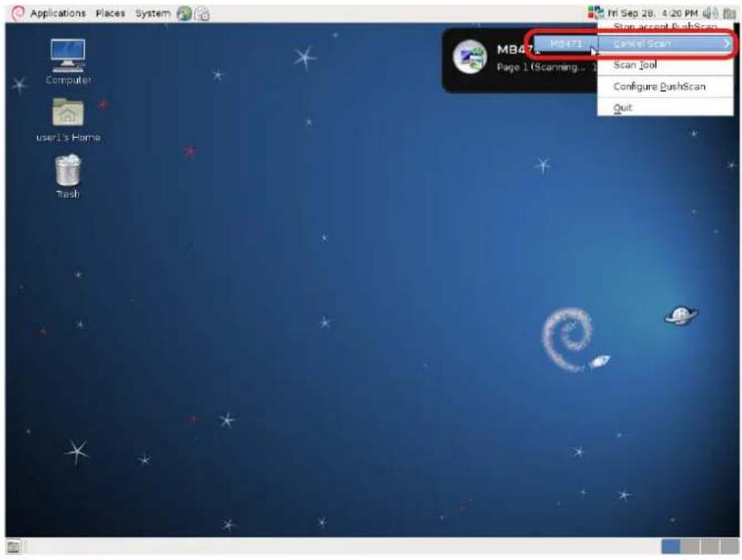Select the MB471 submenu item
The height and width of the screenshot is (560, 742).
[565, 44]
